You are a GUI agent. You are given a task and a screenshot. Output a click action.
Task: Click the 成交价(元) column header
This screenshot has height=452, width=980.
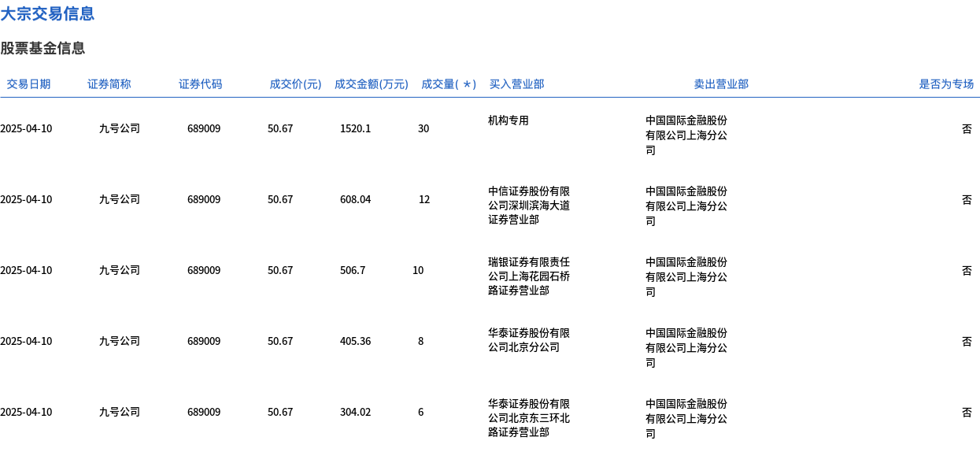(x=295, y=84)
